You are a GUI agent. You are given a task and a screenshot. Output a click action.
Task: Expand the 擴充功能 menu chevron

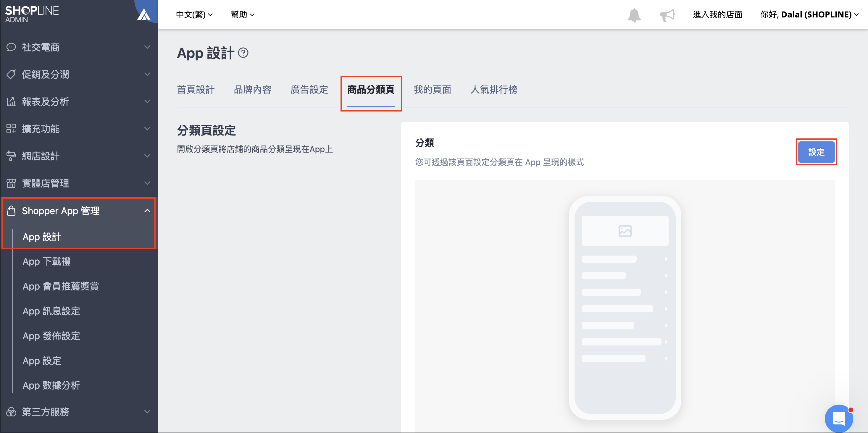click(147, 129)
